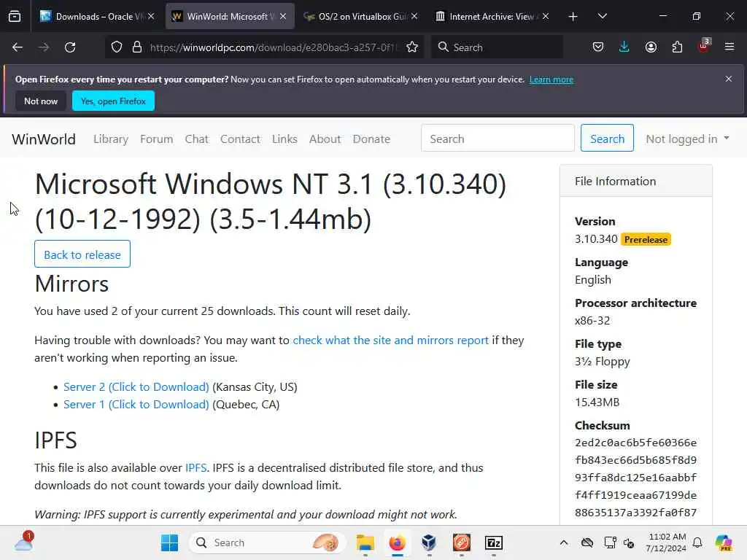Open VirtualBox from the taskbar
The width and height of the screenshot is (747, 560).
[429, 542]
